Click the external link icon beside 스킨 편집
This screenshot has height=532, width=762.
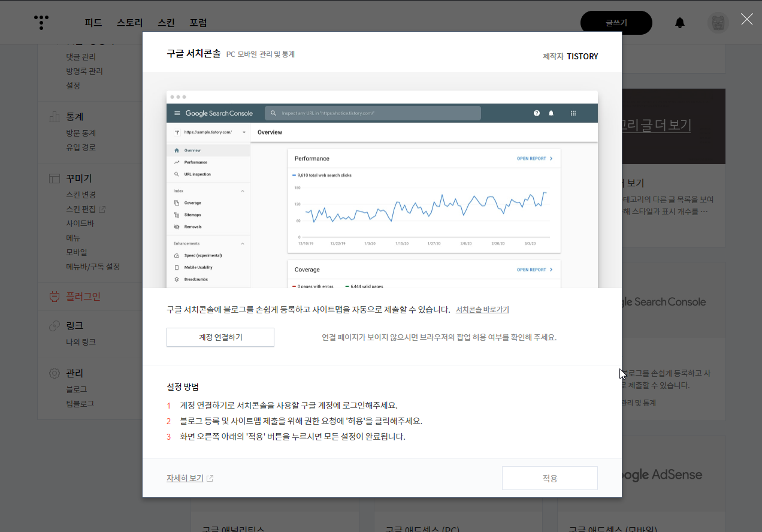102,209
